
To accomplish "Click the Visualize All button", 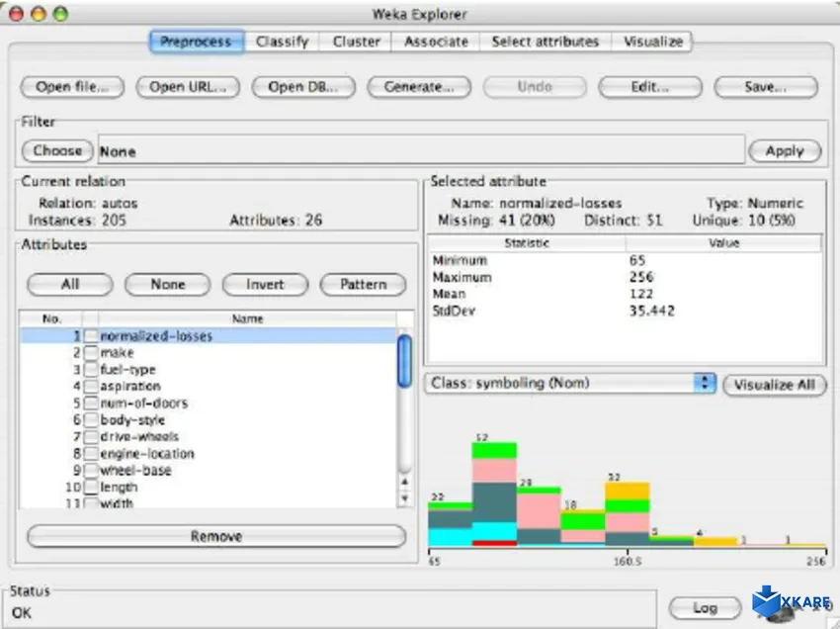I will tap(775, 385).
